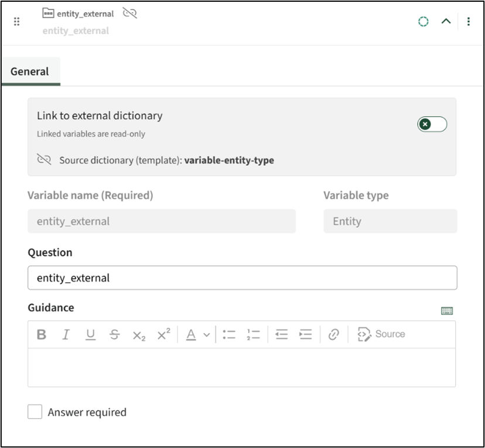The image size is (485, 448).
Task: Increase indent in Guidance editor
Action: 306,334
